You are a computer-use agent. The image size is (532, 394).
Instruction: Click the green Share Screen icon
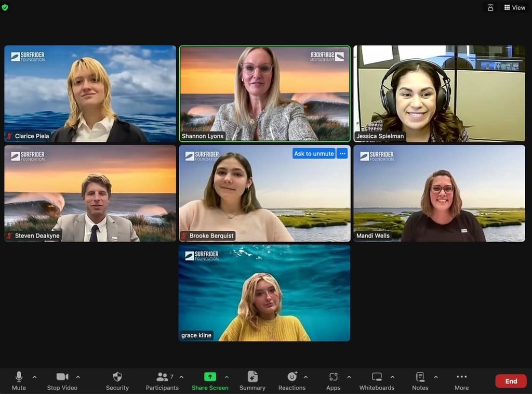pos(210,377)
